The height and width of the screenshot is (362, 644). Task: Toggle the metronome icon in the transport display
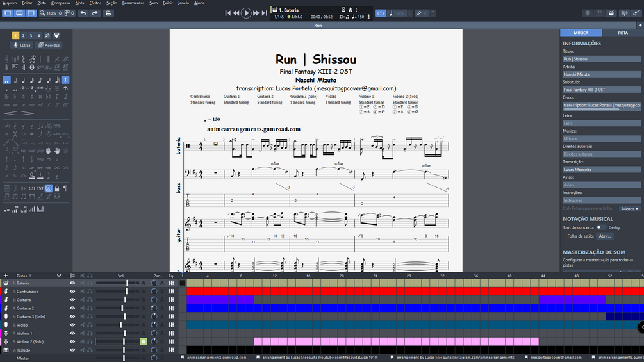pos(351,10)
